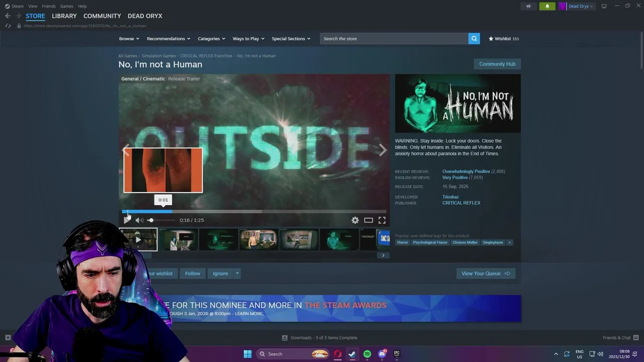Open Opera browser from taskbar
The image size is (644, 362).
tap(338, 354)
